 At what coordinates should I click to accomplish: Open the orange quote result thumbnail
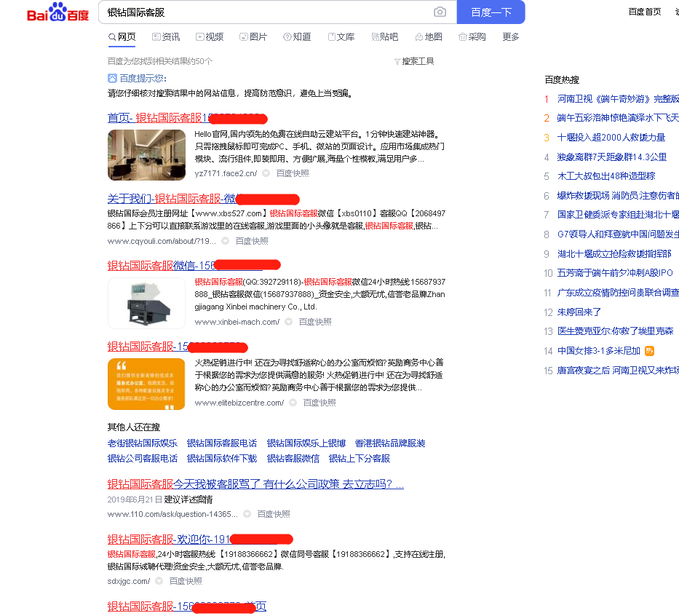pos(146,384)
